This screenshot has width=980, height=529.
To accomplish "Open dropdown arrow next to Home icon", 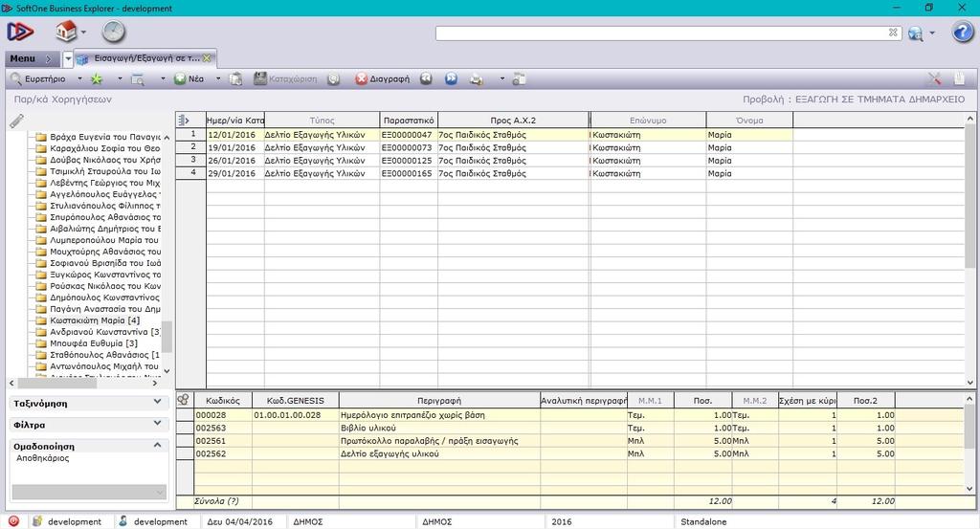I will point(84,32).
